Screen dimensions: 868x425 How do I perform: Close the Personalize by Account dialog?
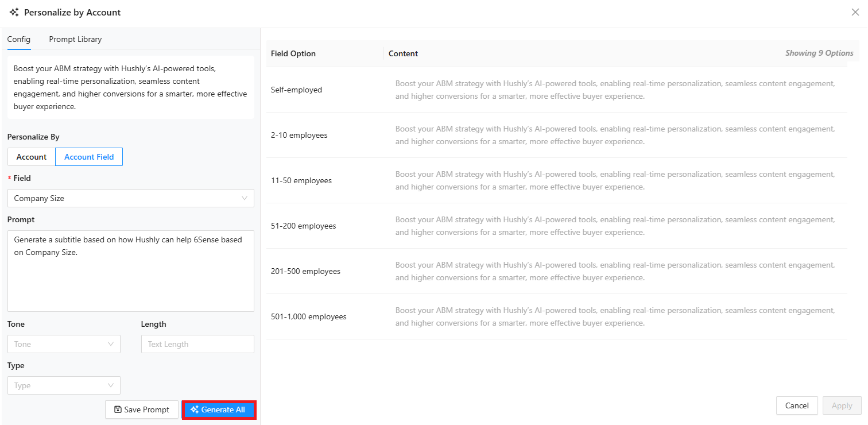(855, 12)
